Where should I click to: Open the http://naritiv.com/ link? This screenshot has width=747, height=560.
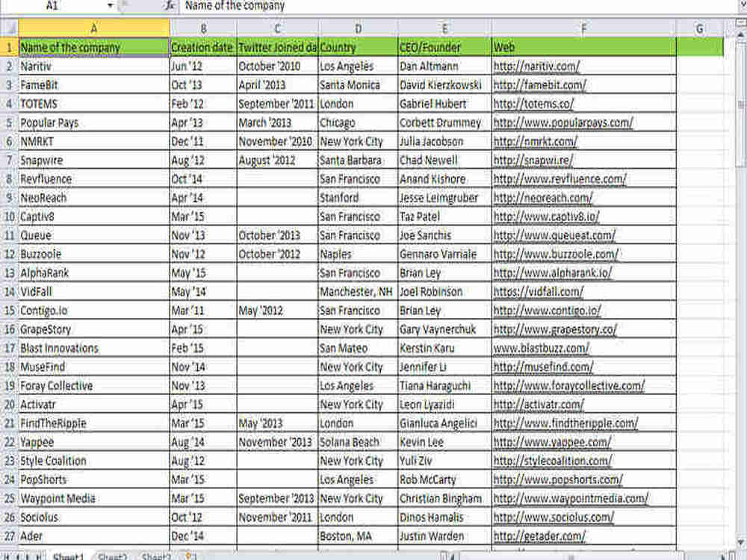coord(536,66)
